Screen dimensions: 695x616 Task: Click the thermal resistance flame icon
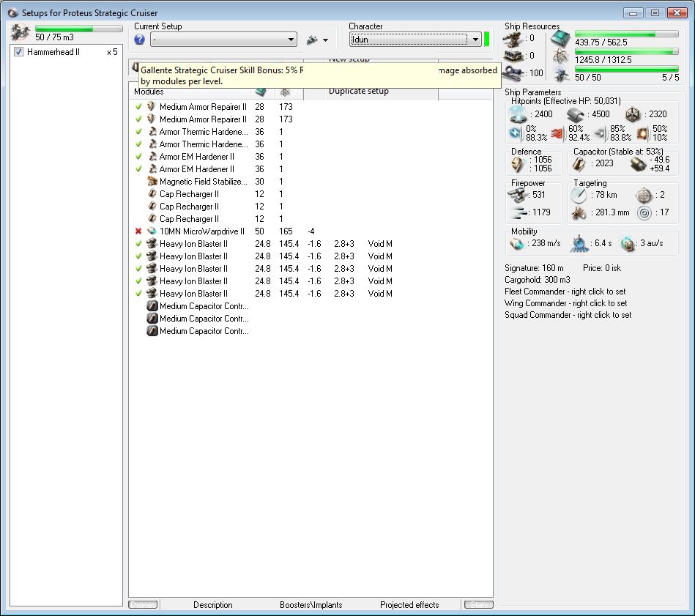click(x=558, y=133)
